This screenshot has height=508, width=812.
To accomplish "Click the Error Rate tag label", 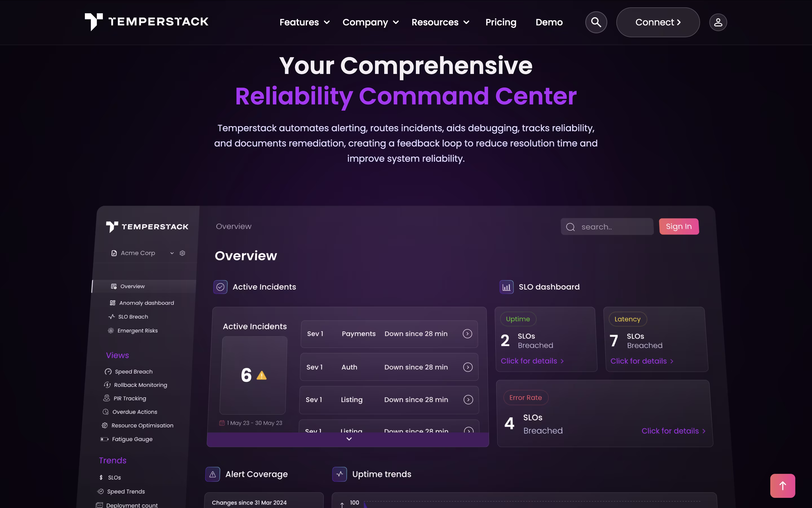I will coord(526,397).
